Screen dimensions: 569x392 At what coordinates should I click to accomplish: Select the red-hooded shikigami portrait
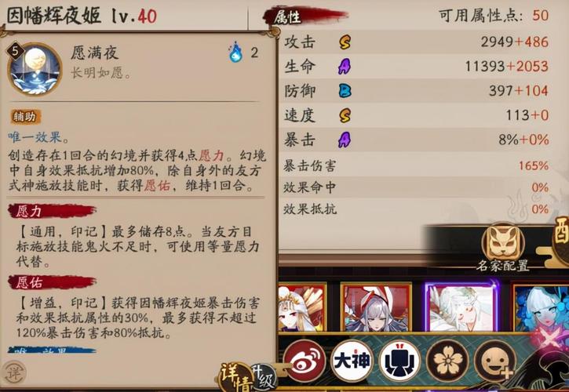pyautogui.click(x=376, y=307)
